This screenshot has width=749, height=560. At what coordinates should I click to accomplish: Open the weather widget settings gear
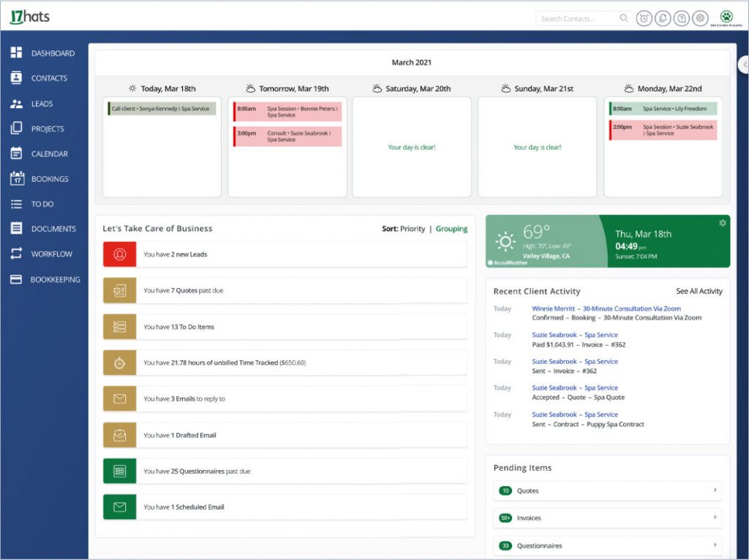[x=723, y=223]
